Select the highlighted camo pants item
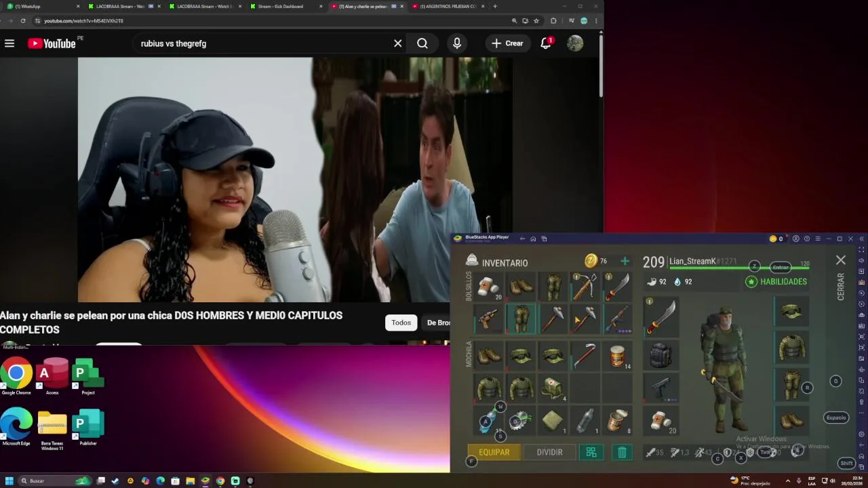The image size is (868, 488). click(521, 319)
